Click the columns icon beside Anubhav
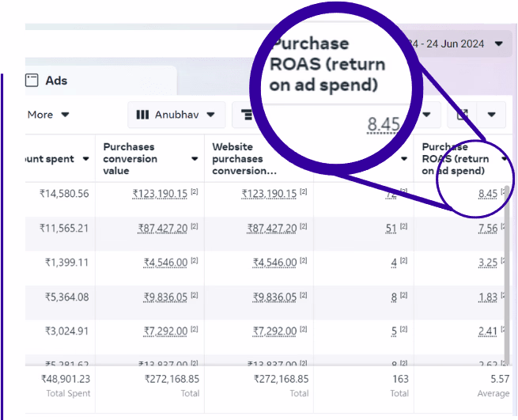 [x=142, y=115]
